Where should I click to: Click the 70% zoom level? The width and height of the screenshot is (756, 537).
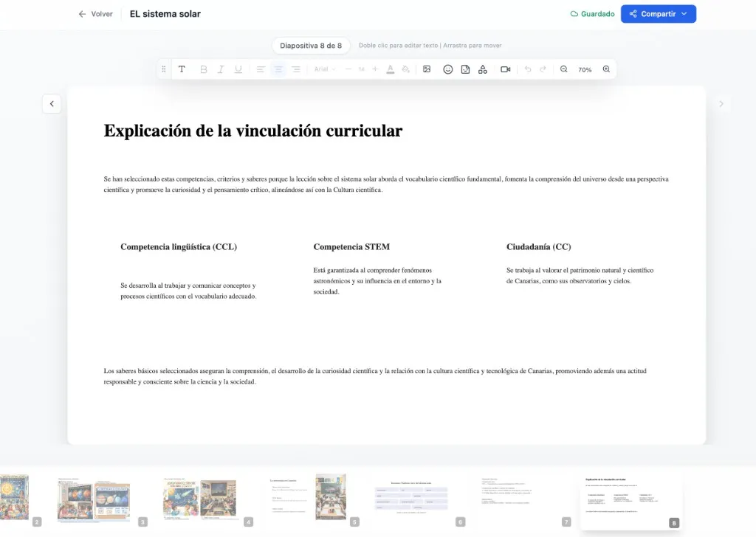tap(585, 70)
